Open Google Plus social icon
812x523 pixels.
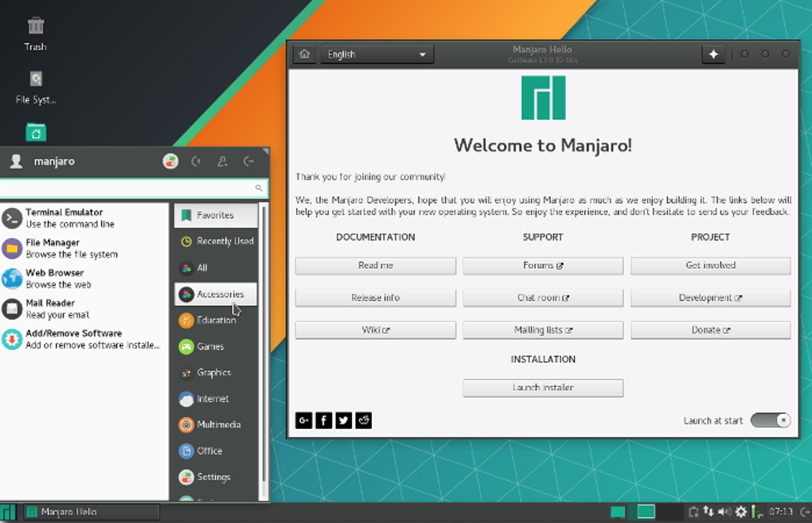304,420
